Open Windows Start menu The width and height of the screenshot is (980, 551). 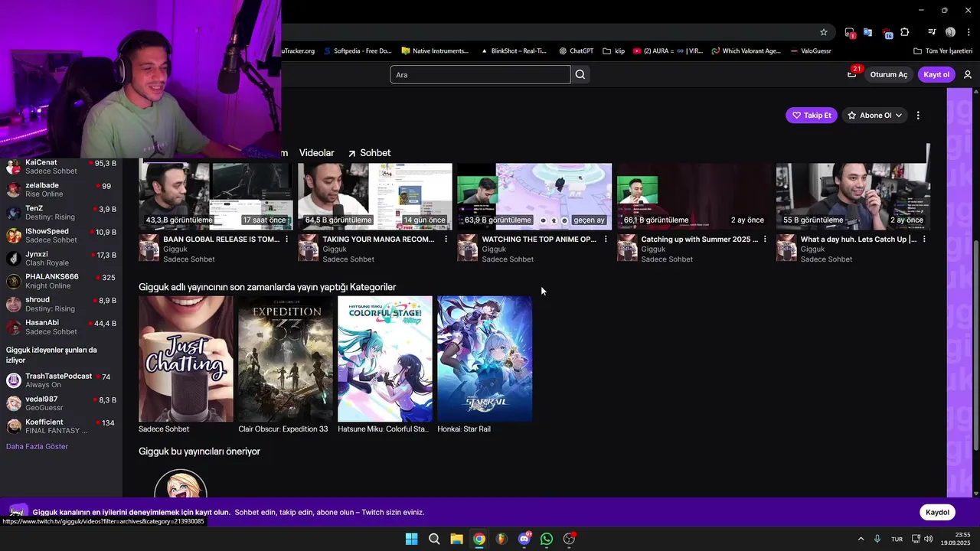click(411, 539)
